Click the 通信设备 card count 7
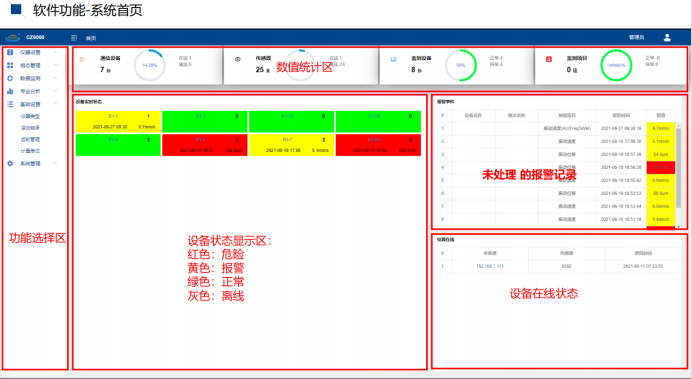 [102, 69]
